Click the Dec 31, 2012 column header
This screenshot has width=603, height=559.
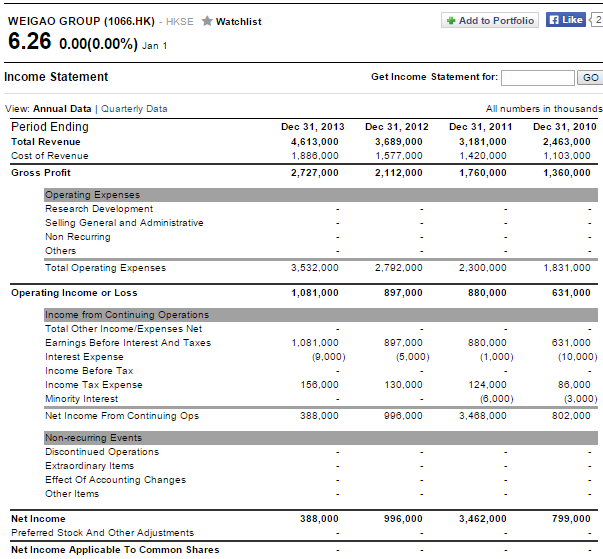click(x=396, y=127)
